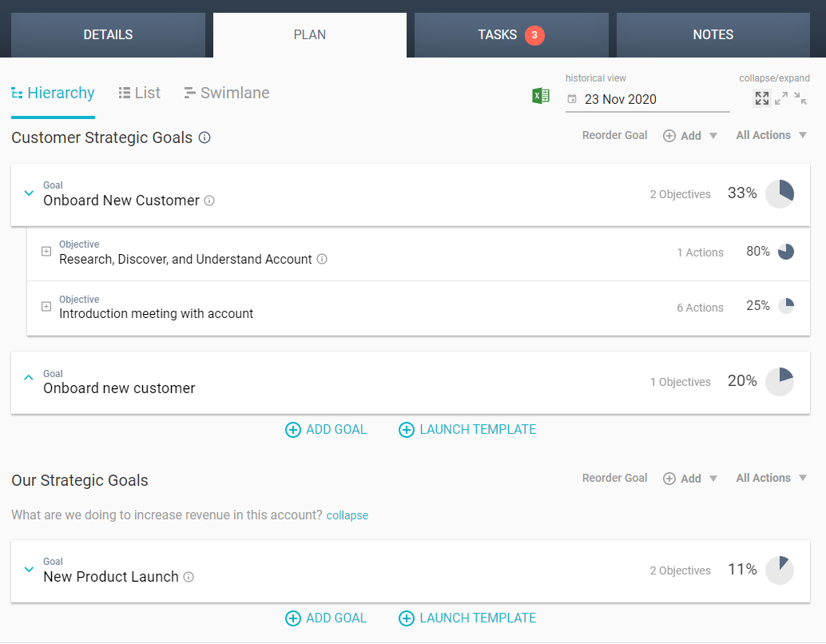The height and width of the screenshot is (644, 826).
Task: Click the info icon beside Customer Strategic Goals
Action: click(x=205, y=138)
